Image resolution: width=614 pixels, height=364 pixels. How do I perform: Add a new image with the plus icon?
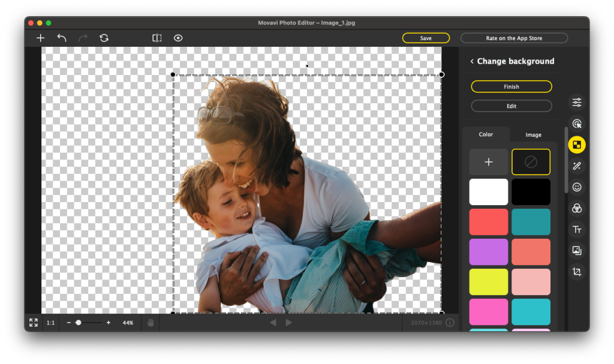(40, 38)
